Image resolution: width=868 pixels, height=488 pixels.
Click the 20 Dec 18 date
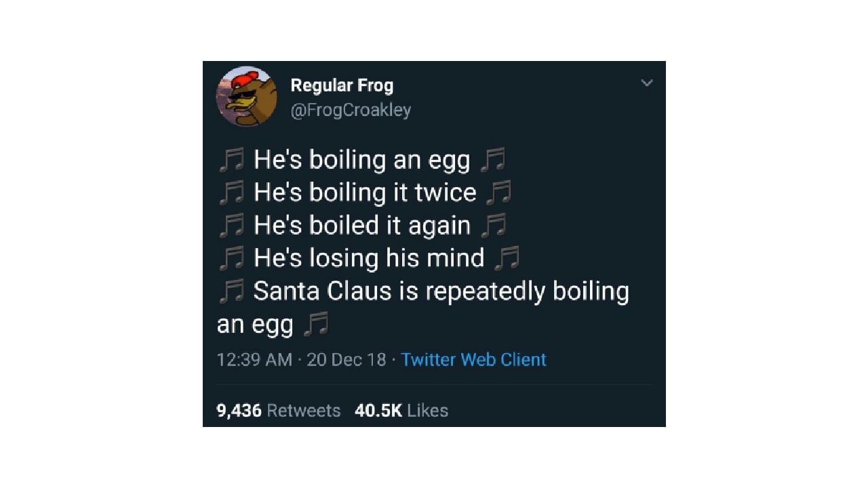pyautogui.click(x=346, y=359)
